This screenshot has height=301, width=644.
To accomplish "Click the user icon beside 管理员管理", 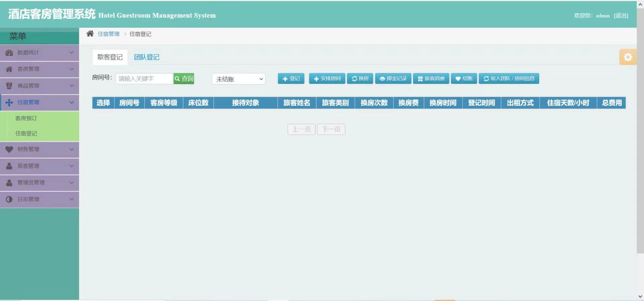I will point(9,182).
